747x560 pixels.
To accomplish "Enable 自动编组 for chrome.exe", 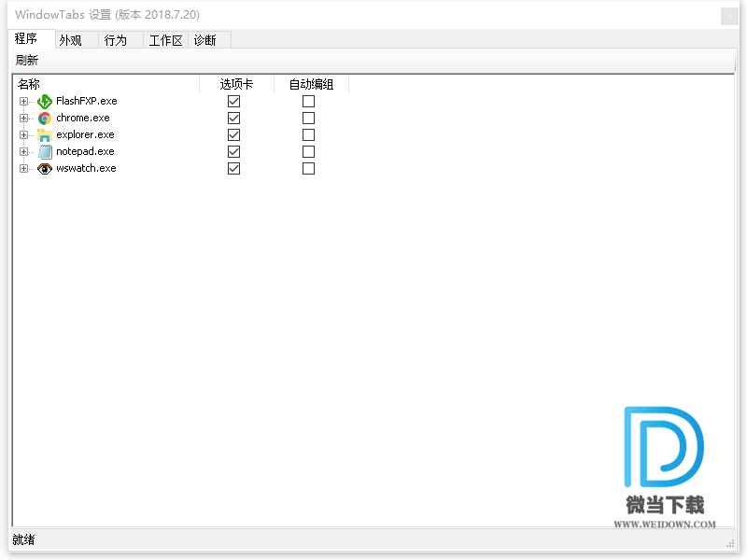I will pos(309,119).
